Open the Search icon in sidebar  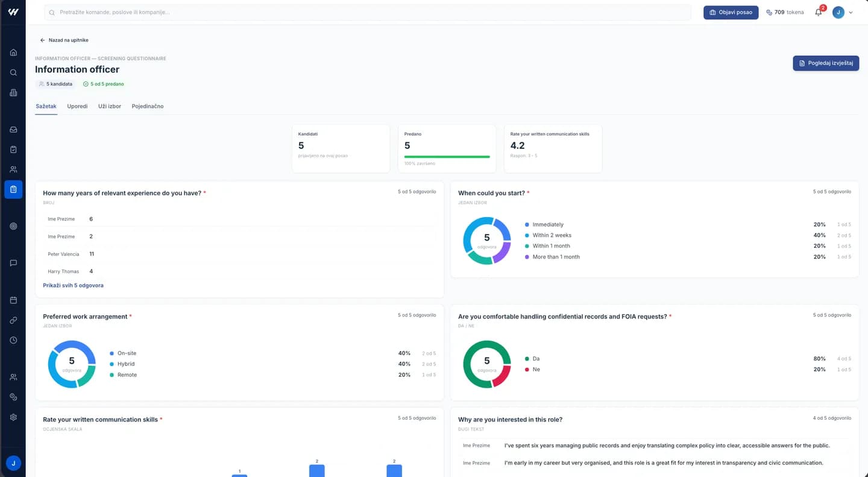13,72
